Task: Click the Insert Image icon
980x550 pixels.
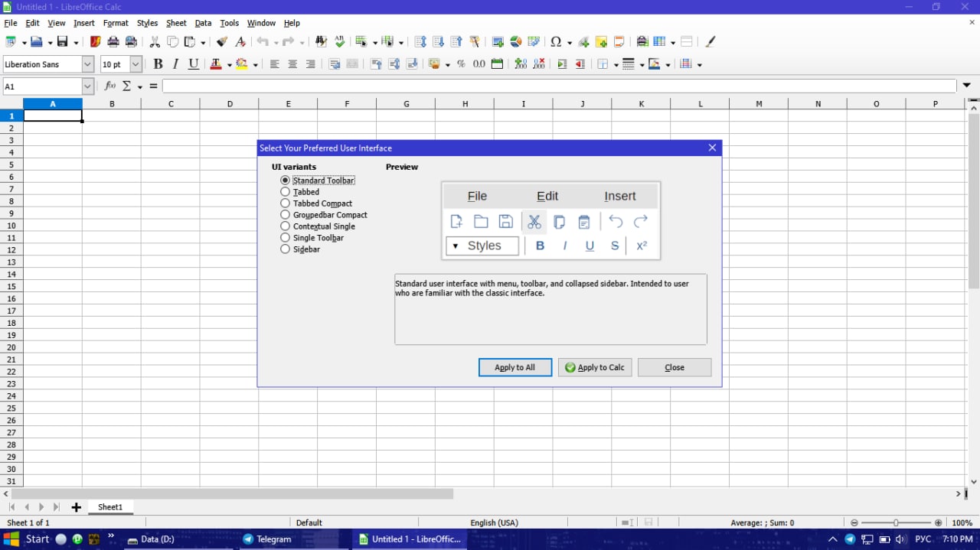Action: click(x=498, y=42)
